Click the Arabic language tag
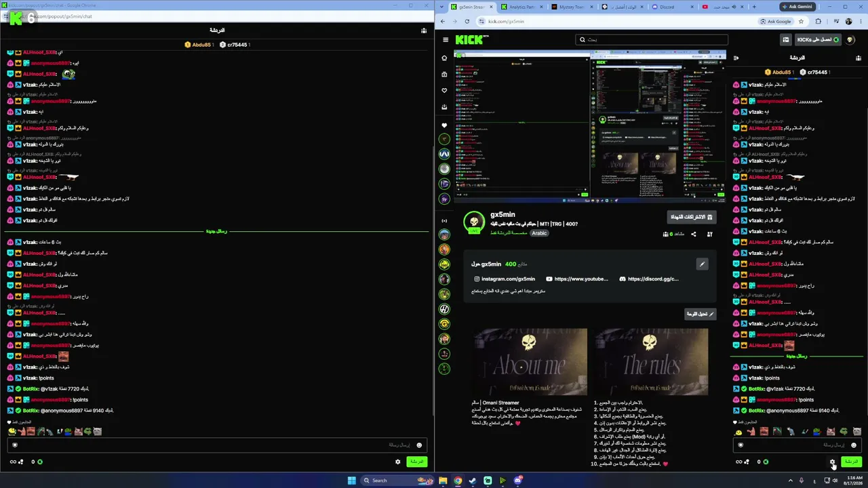The height and width of the screenshot is (488, 868). coord(539,233)
